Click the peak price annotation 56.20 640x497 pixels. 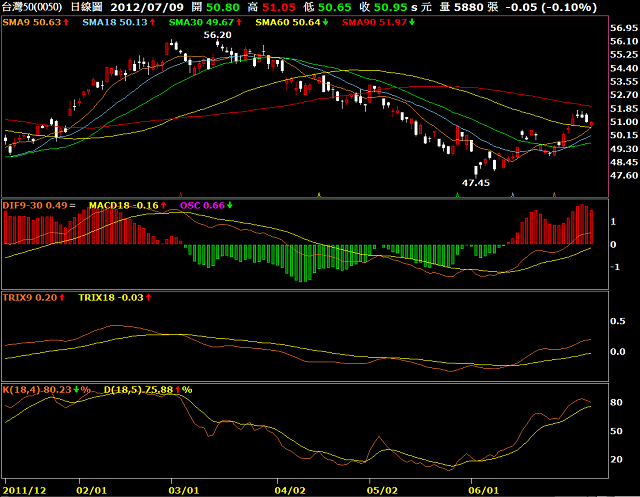(218, 35)
